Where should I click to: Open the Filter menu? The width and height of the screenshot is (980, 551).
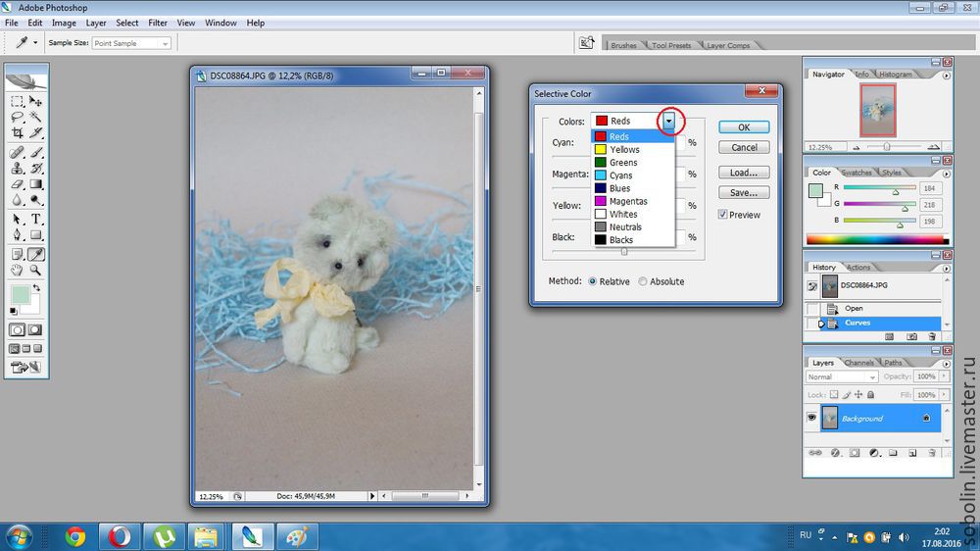coord(158,23)
